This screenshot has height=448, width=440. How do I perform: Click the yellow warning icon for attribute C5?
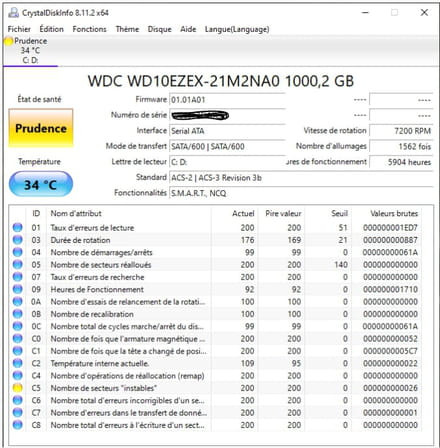click(17, 388)
